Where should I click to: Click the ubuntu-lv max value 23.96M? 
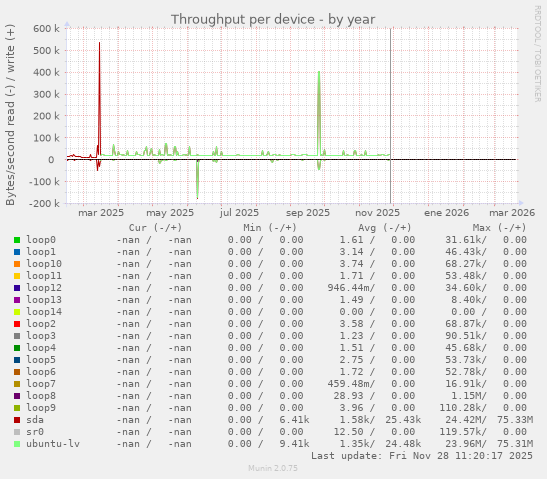click(465, 444)
